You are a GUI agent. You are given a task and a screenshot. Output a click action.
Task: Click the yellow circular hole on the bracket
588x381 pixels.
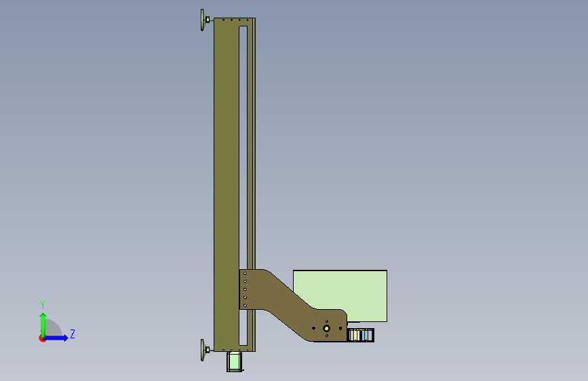point(327,329)
